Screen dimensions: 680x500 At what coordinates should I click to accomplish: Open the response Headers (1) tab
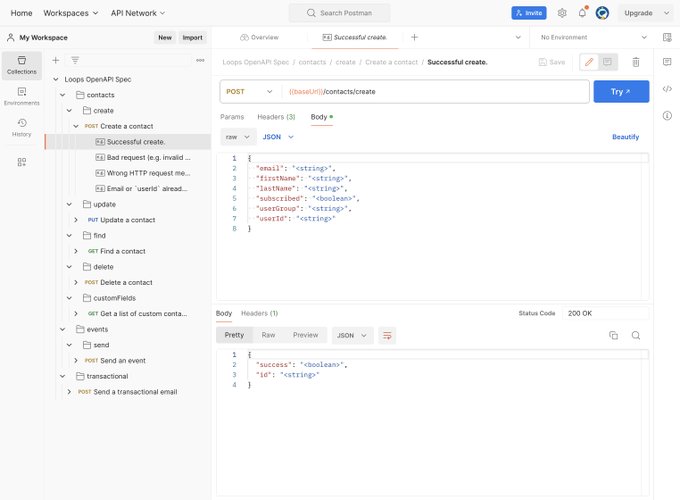tap(259, 313)
